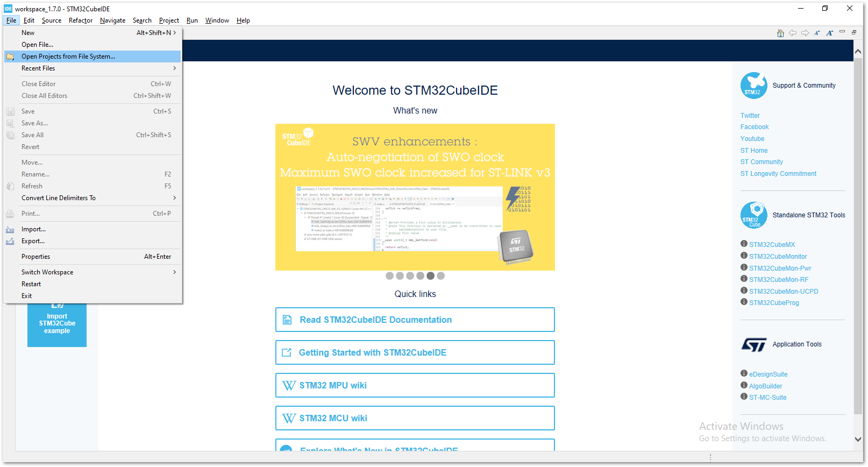Click the Export menu entry icon
Viewport: 868px width, 467px height.
click(10, 241)
